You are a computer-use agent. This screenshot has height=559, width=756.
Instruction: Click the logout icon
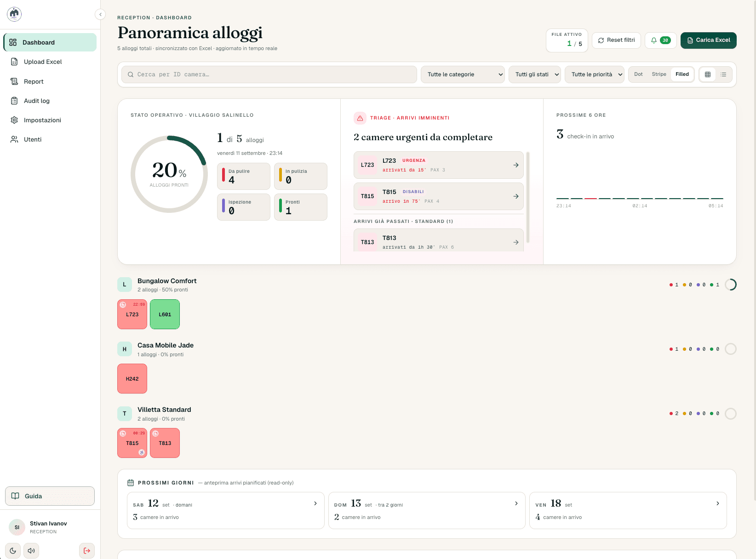click(87, 550)
